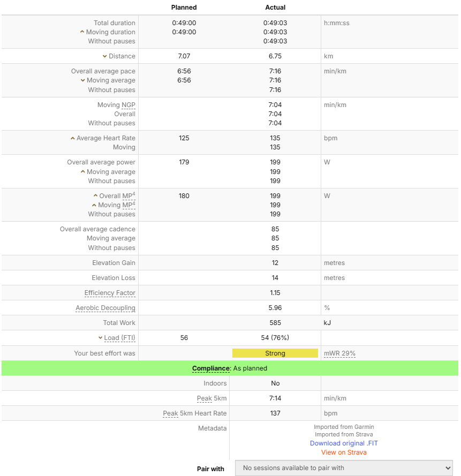This screenshot has height=476, width=461.
Task: Click the chevron beside Overall MP
Action: (x=95, y=196)
